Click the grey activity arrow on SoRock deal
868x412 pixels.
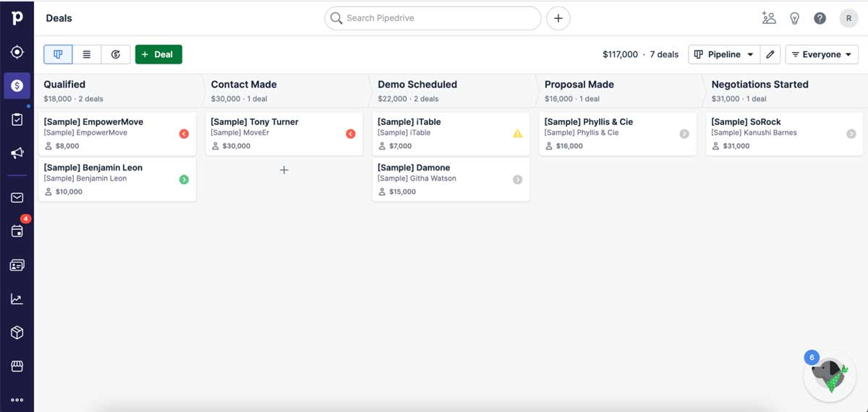[851, 134]
